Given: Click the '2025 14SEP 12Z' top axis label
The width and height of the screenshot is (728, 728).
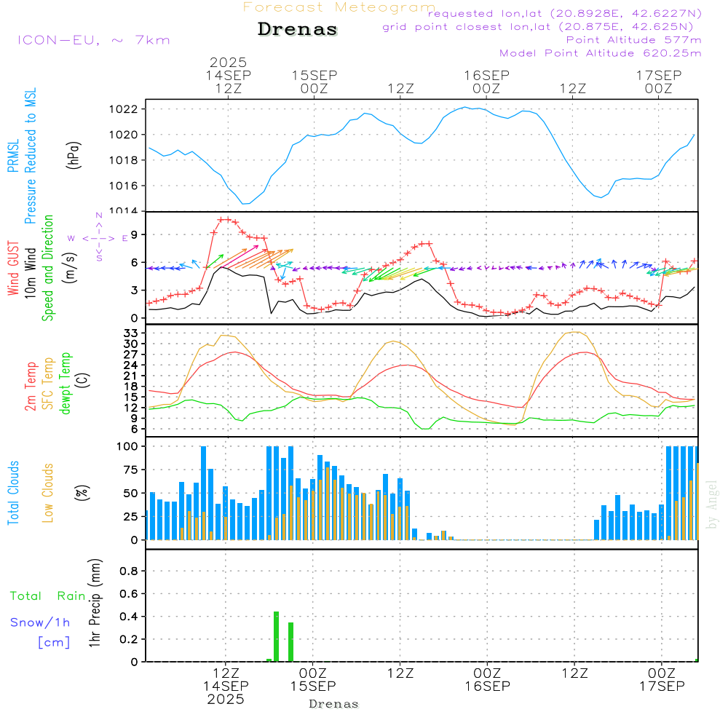Looking at the screenshot, I should point(229,75).
